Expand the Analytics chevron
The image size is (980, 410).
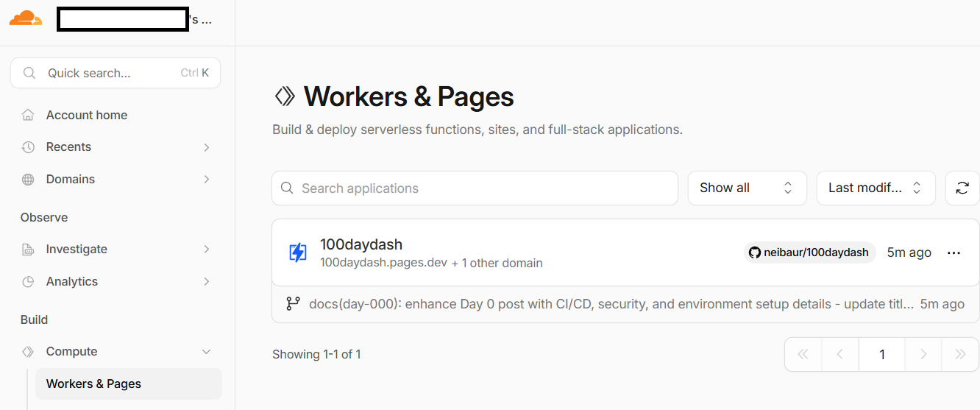pyautogui.click(x=207, y=281)
